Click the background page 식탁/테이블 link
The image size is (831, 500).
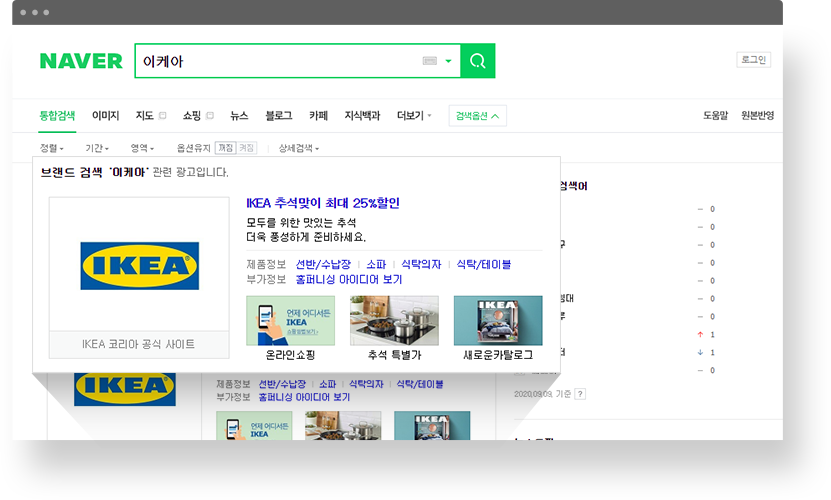point(420,384)
